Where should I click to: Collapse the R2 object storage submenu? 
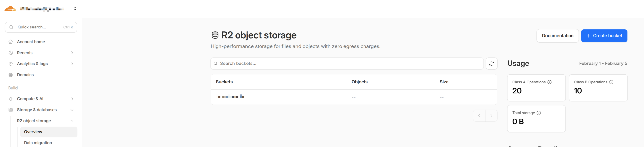tap(72, 121)
